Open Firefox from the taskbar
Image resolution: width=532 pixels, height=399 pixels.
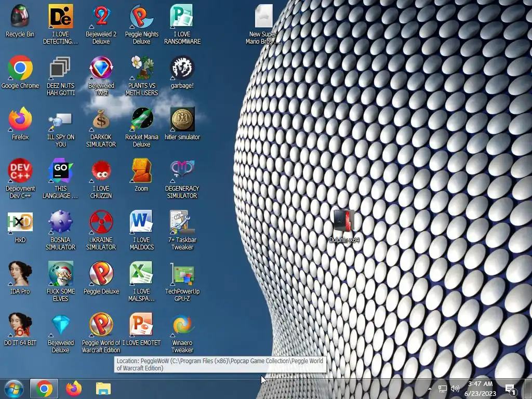click(74, 389)
